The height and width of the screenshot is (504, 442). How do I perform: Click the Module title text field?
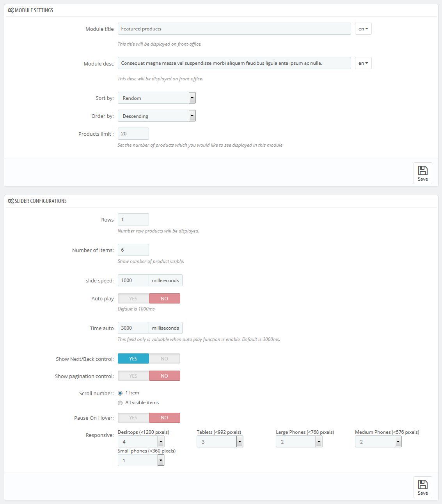tap(234, 28)
